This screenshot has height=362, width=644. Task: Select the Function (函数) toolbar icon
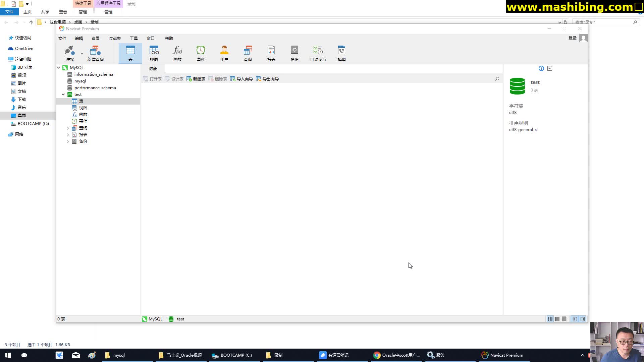177,54
